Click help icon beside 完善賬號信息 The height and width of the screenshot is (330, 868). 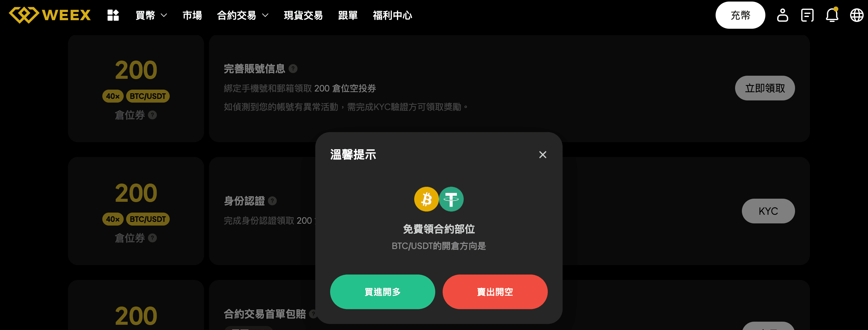(x=293, y=69)
